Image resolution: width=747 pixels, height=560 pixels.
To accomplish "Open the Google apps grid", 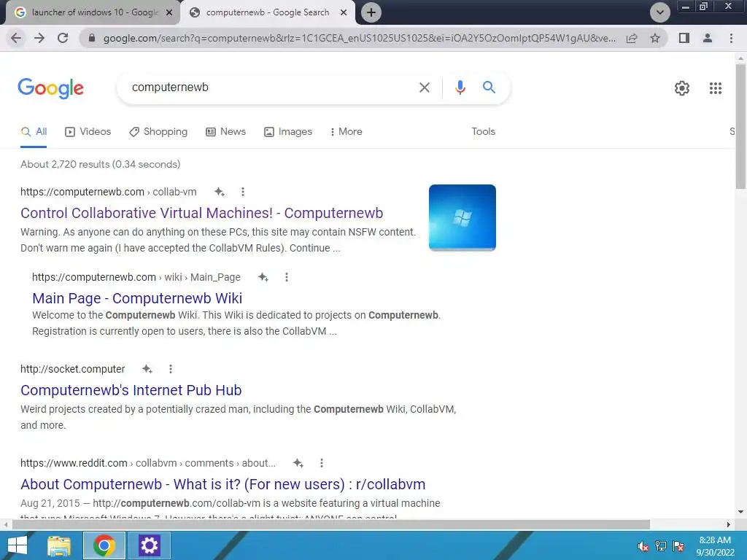I will click(715, 88).
